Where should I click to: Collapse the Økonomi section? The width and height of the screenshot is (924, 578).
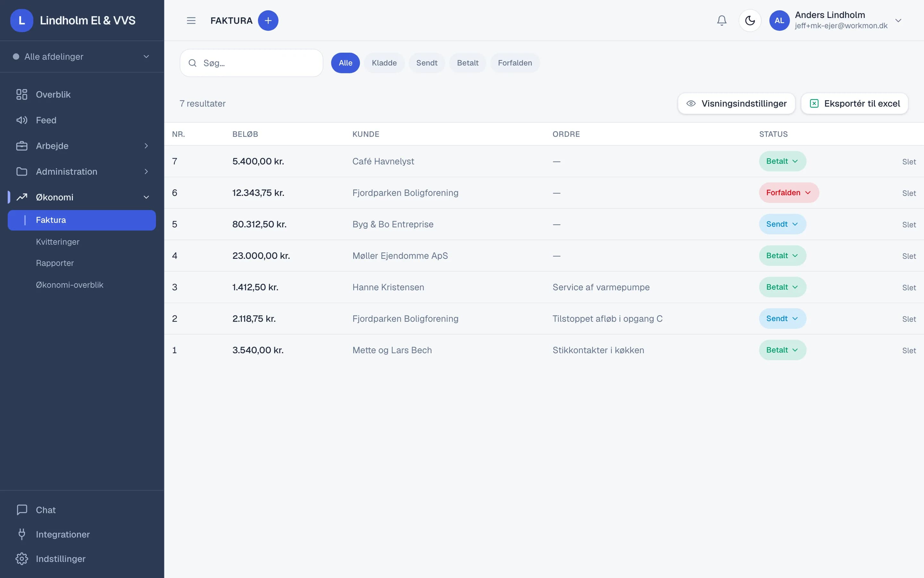82,197
